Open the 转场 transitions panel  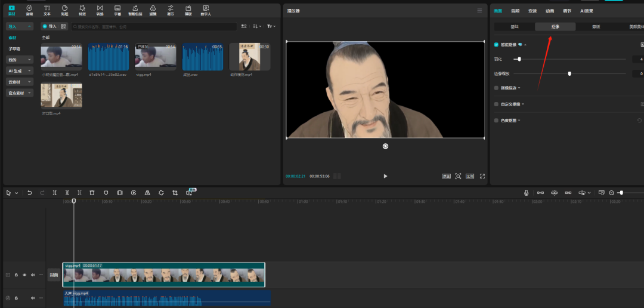100,10
